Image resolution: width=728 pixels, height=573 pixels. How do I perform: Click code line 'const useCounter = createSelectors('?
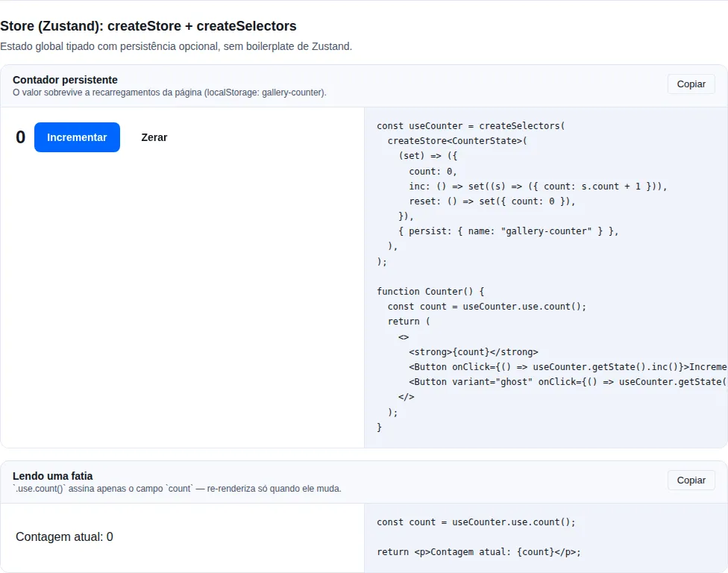(x=471, y=126)
